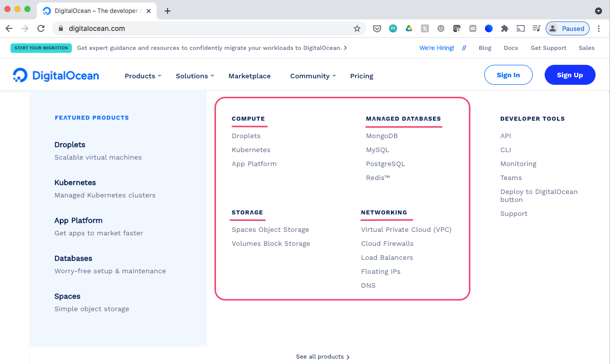Open the tab search arrow at the top right
This screenshot has height=364, width=610.
click(x=599, y=10)
